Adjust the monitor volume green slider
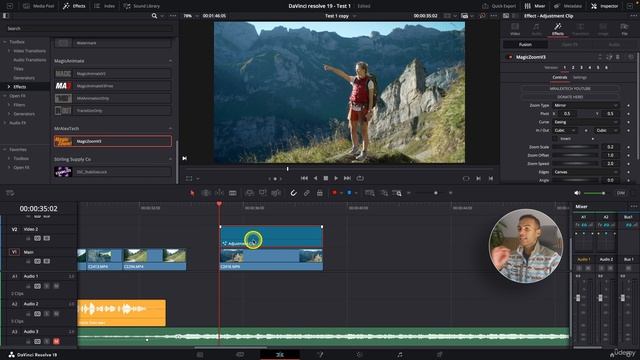The width and height of the screenshot is (640, 360). tap(594, 193)
